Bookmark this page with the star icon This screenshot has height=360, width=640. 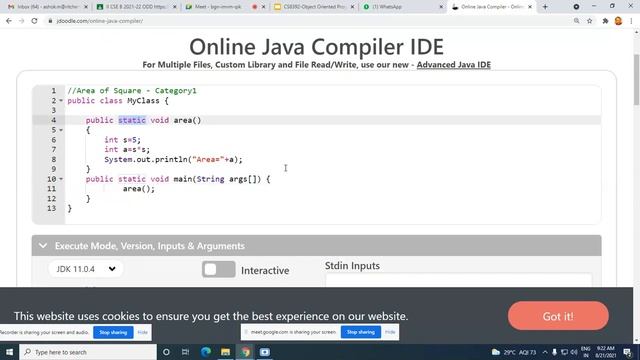[x=589, y=21]
